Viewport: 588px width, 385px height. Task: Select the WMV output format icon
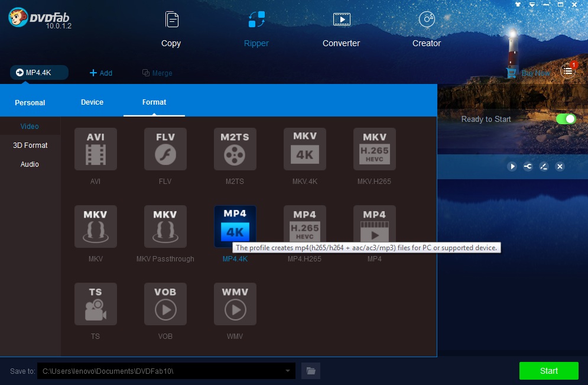point(235,303)
